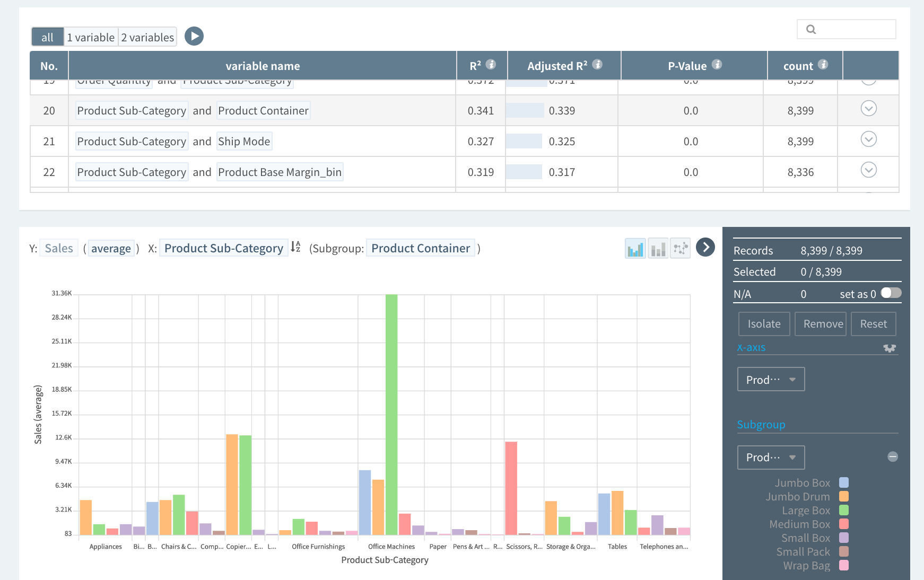The width and height of the screenshot is (924, 580).
Task: Remove the subgroup with minus icon
Action: tap(893, 456)
